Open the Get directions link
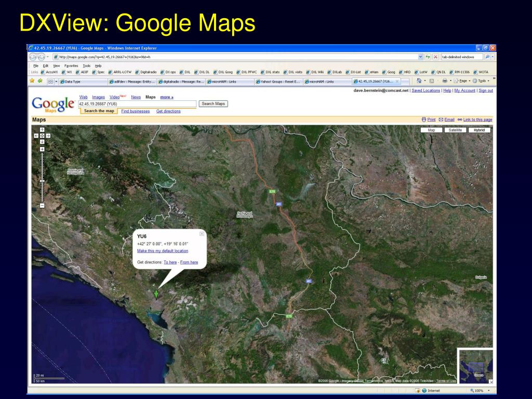This screenshot has width=532, height=399. tap(168, 111)
